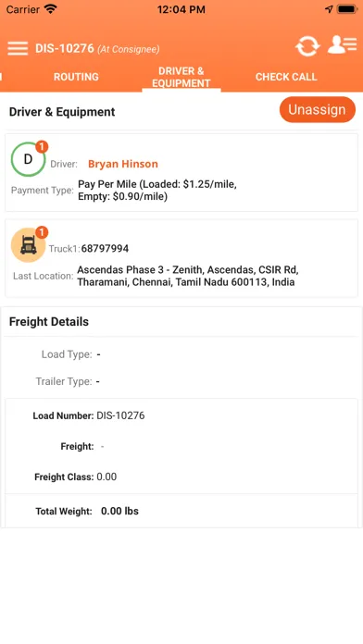Tap the battery status icon
This screenshot has width=363, height=644.
point(346,9)
